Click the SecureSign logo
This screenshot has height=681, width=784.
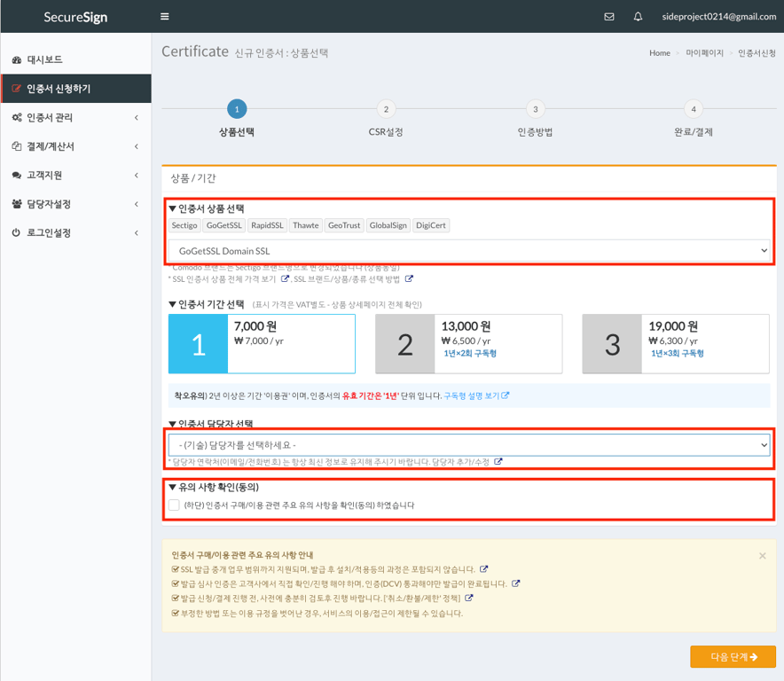tap(75, 17)
